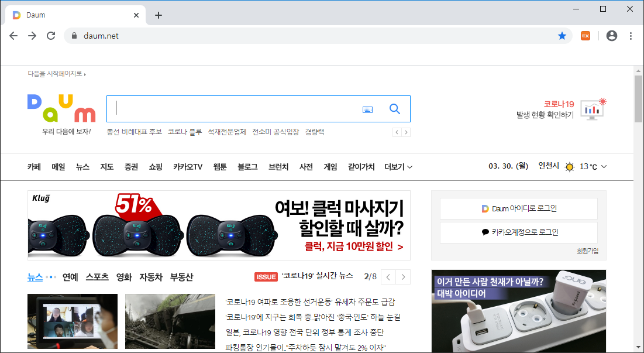The height and width of the screenshot is (353, 644).
Task: Reload the Daum page
Action: tap(51, 36)
